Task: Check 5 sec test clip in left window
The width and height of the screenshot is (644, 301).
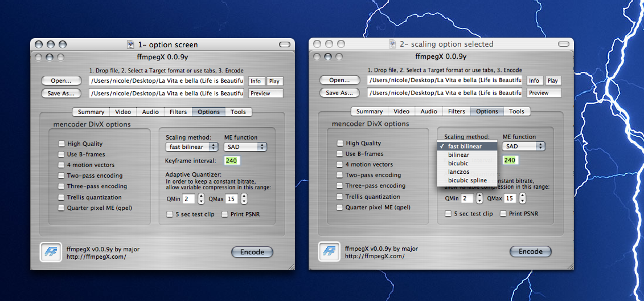Action: [170, 214]
